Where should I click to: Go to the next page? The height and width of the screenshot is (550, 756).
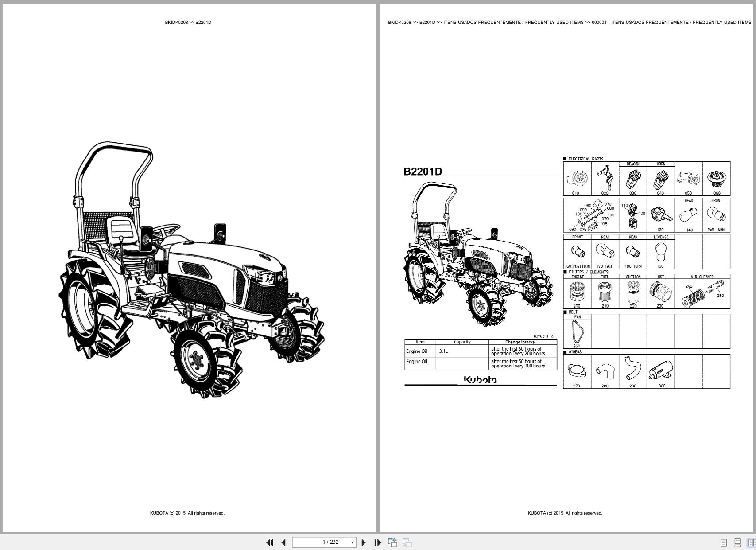click(x=364, y=542)
